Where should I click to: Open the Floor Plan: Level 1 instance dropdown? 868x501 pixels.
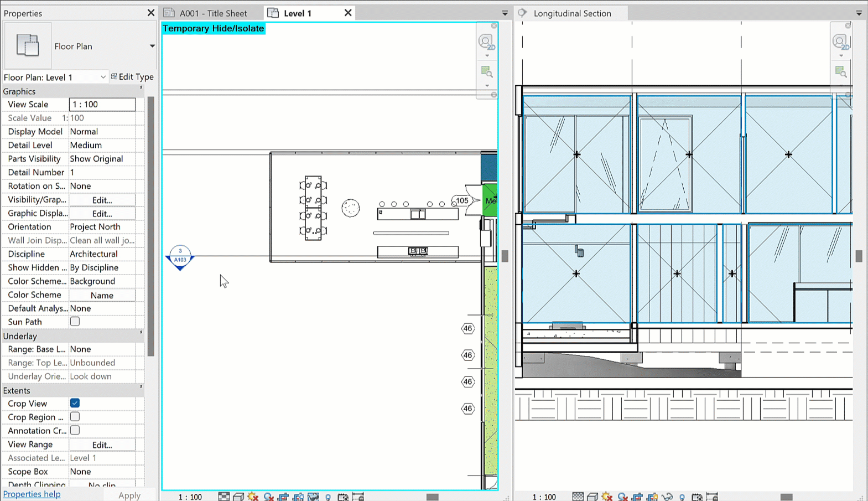click(x=103, y=77)
